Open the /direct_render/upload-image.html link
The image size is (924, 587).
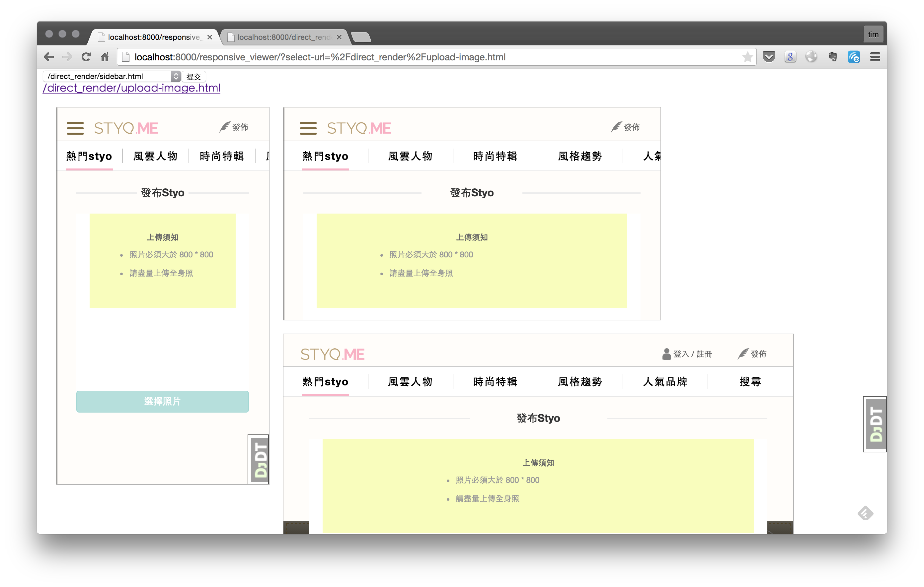[131, 88]
